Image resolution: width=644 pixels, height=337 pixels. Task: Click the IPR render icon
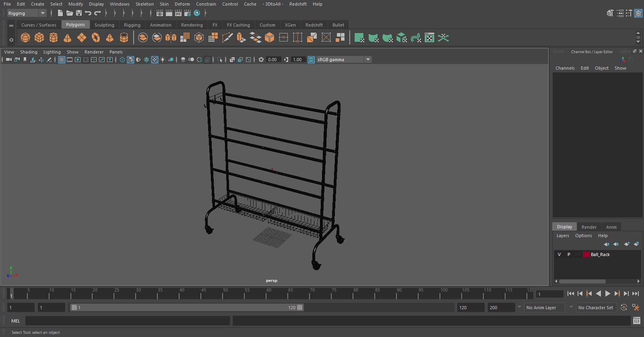point(178,13)
